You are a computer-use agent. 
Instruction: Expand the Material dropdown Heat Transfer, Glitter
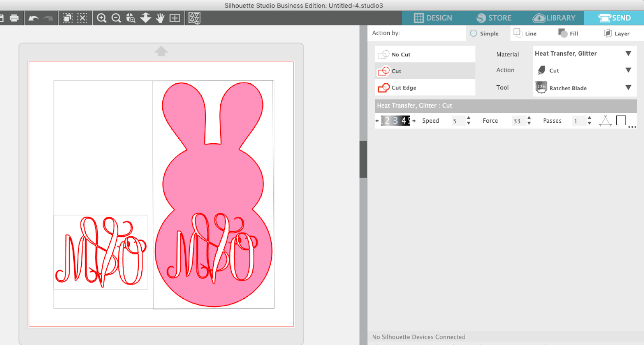coord(628,54)
